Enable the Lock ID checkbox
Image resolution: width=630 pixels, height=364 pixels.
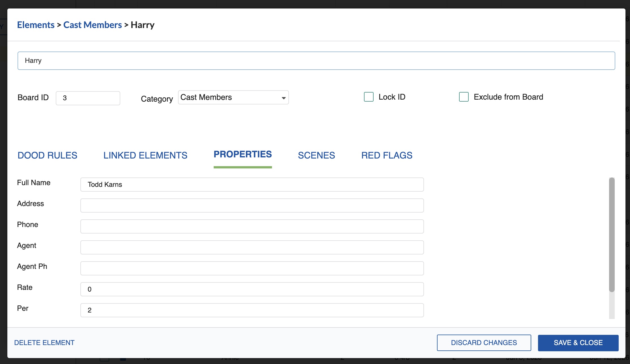368,97
